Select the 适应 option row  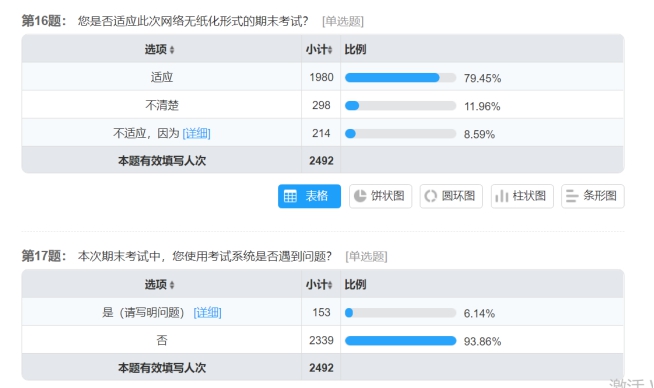(x=323, y=77)
